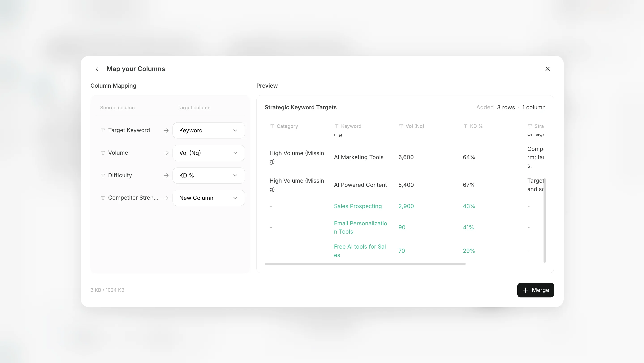Click the Strategic Keyword Targets title
644x363 pixels.
point(301,107)
